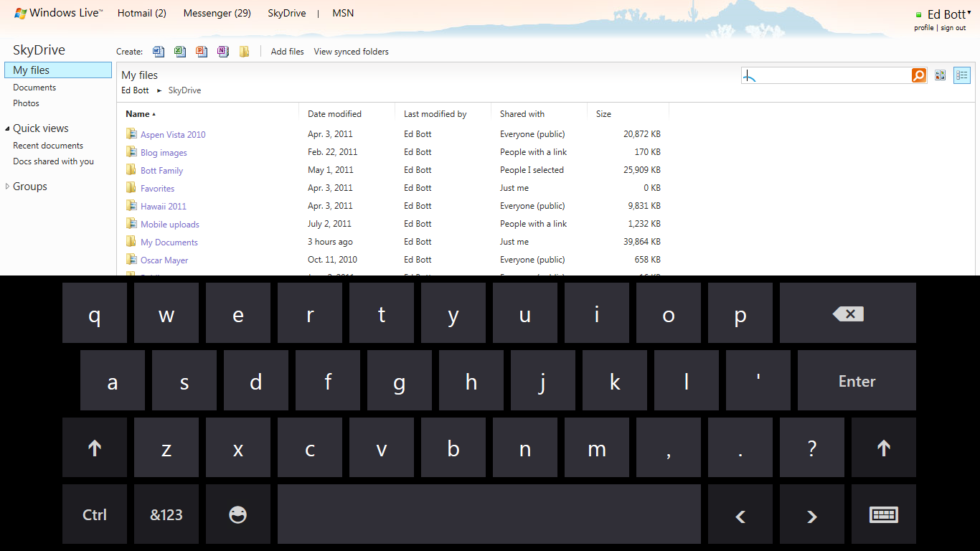Viewport: 980px width, 551px height.
Task: Click the profile link
Action: [924, 28]
